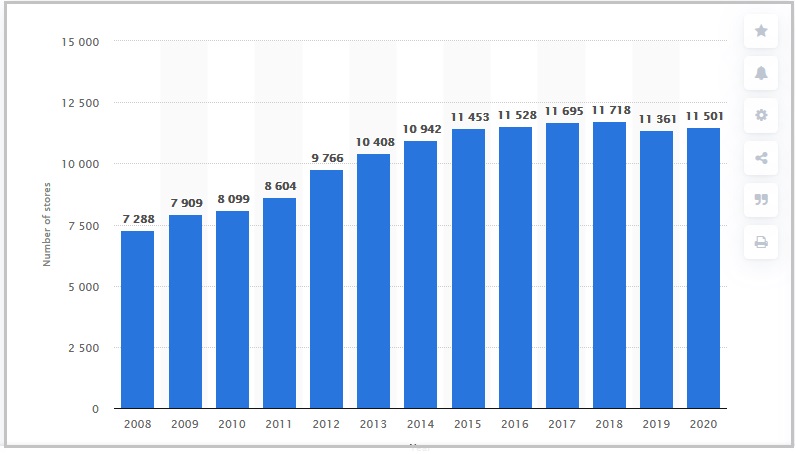797x454 pixels.
Task: Click the 2009 x-axis year label
Action: (x=185, y=424)
